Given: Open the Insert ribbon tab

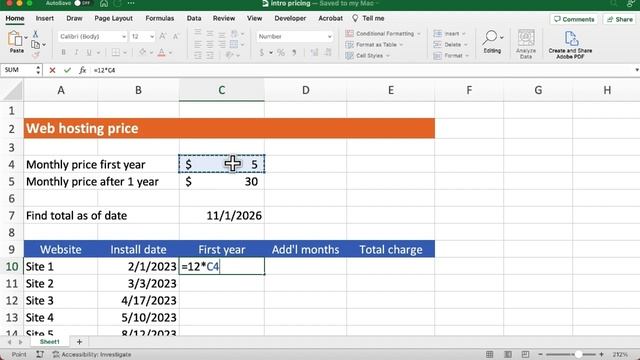Looking at the screenshot, I should (x=44, y=18).
